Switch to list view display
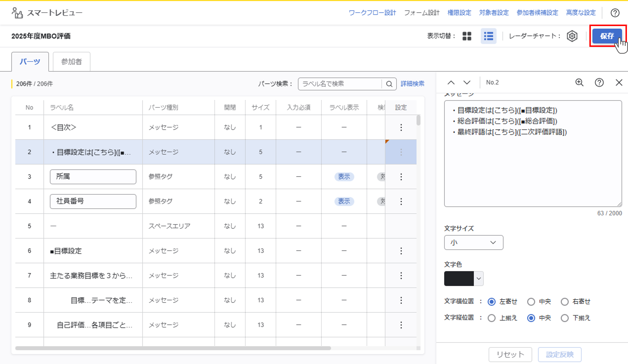Screen dimensions: 628x364 click(488, 36)
